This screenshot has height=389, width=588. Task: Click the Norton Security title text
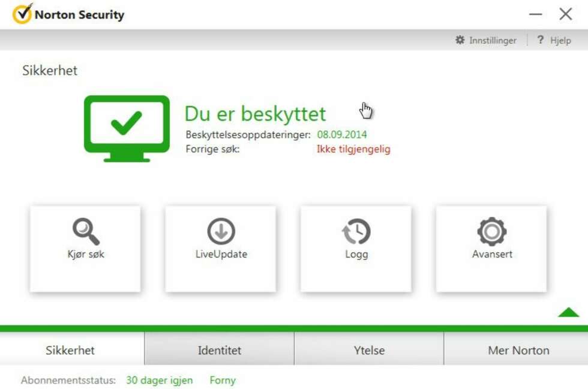(79, 14)
